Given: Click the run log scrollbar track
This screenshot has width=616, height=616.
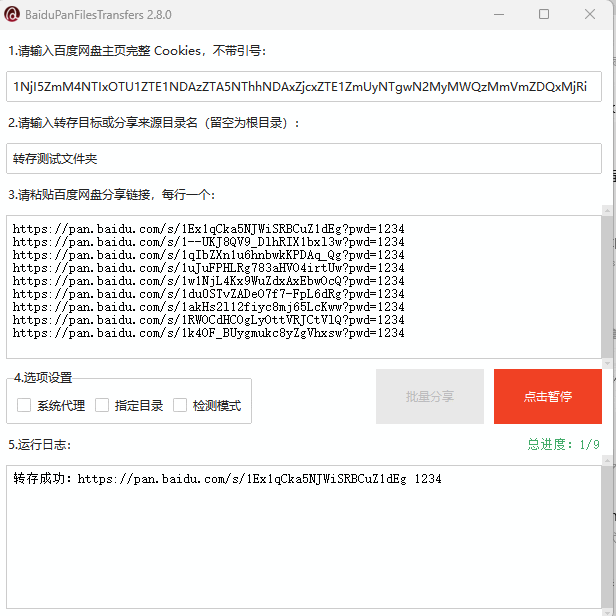Looking at the screenshot, I should click(x=607, y=538).
